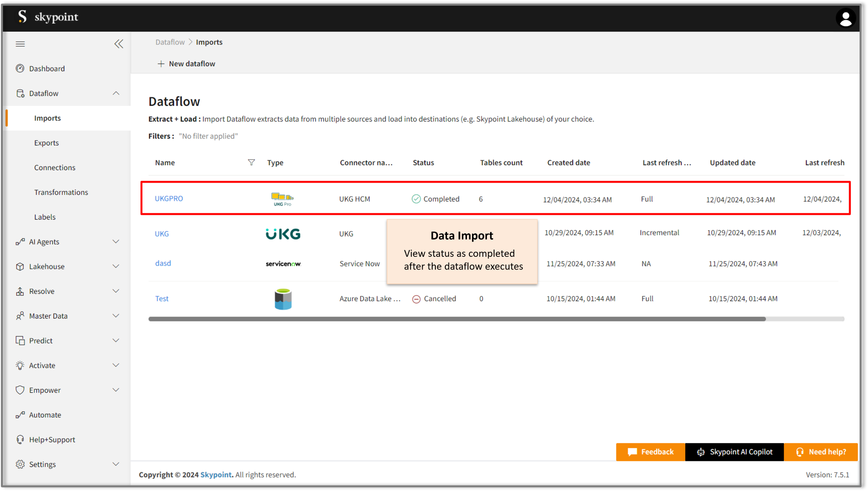Click the hamburger menu icon
The image size is (868, 491).
click(x=20, y=44)
